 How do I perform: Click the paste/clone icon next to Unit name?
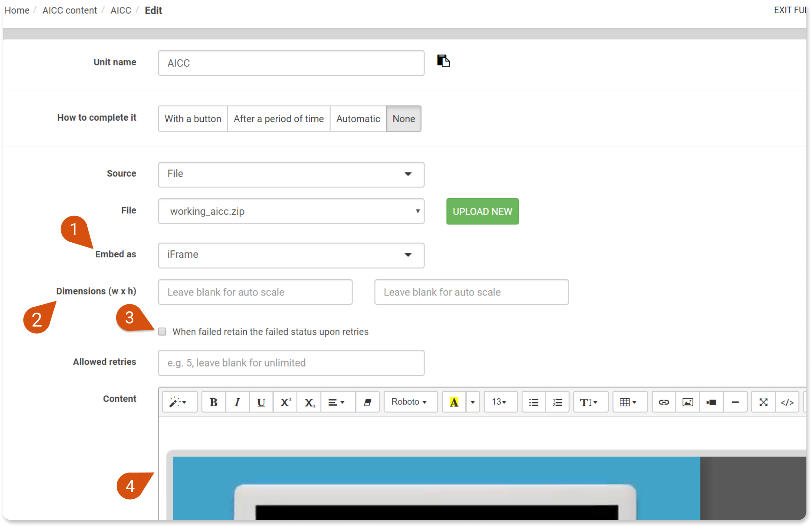443,61
